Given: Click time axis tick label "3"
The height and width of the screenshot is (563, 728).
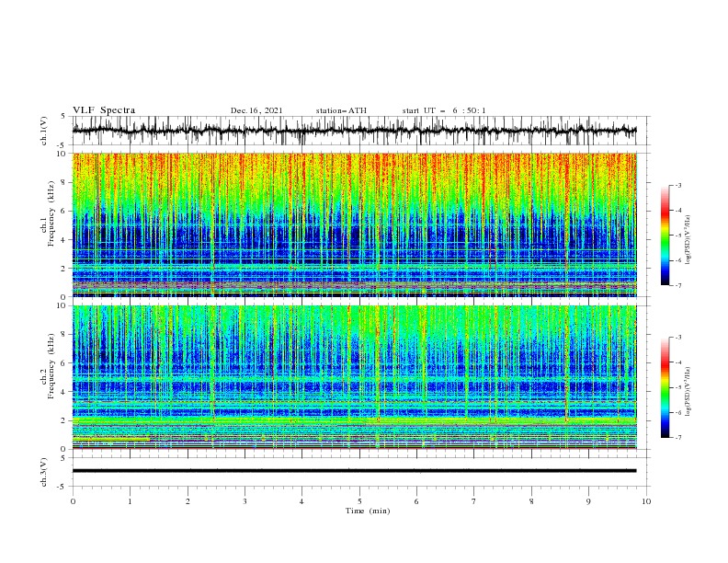Looking at the screenshot, I should [245, 501].
